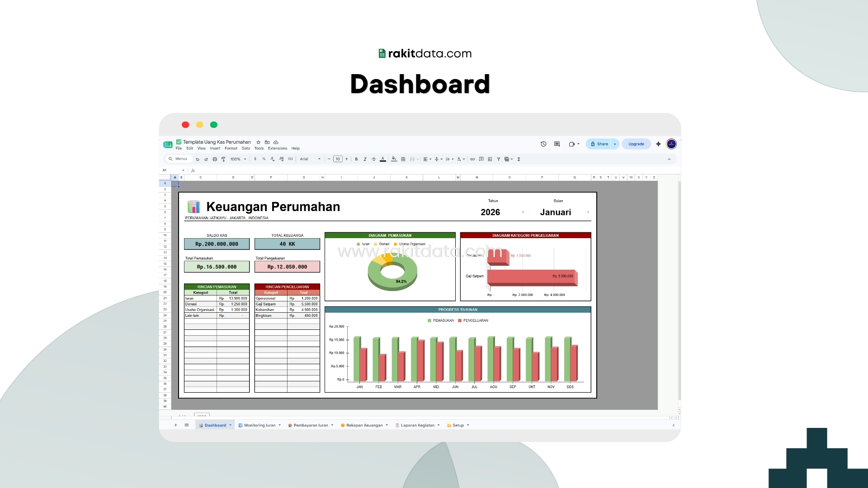Open the Share options arrow
Screen dimensions: 868x488
click(x=615, y=144)
